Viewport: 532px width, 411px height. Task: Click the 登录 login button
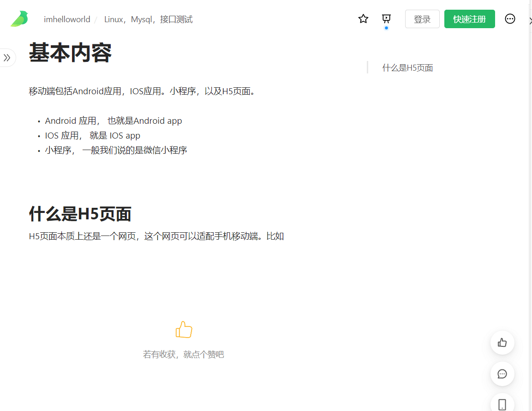pos(422,19)
